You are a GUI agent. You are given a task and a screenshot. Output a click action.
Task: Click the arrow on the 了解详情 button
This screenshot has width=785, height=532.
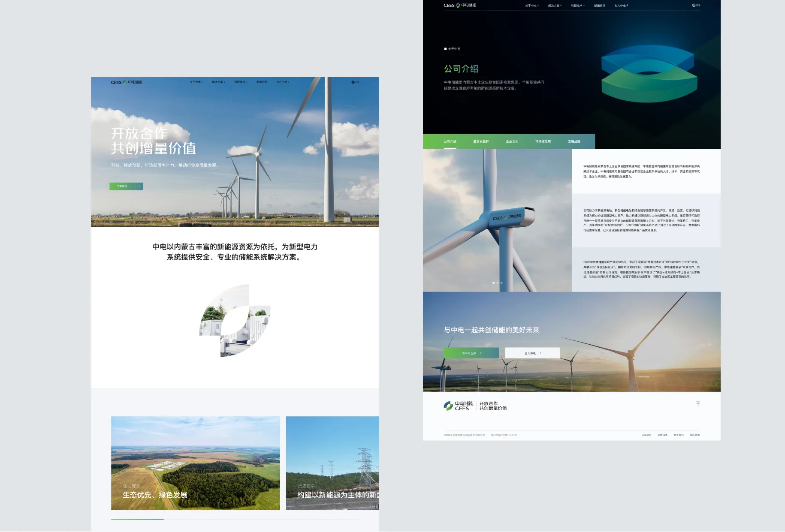(x=140, y=186)
